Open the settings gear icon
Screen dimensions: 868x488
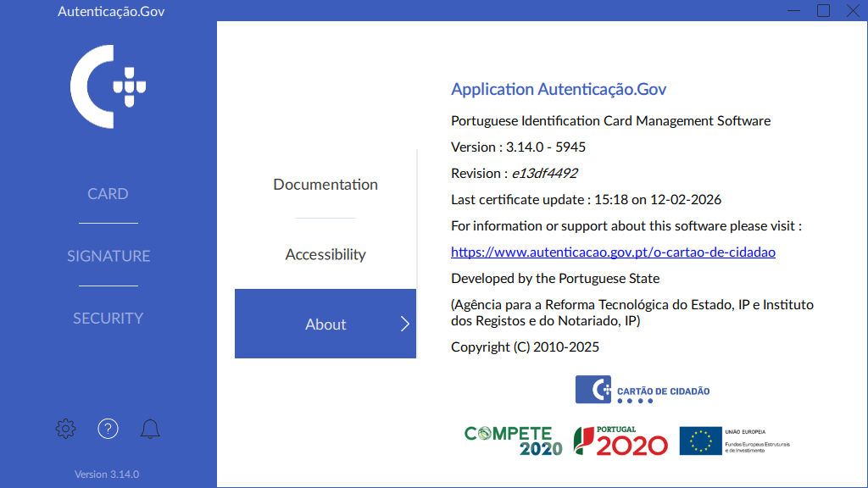click(x=65, y=429)
